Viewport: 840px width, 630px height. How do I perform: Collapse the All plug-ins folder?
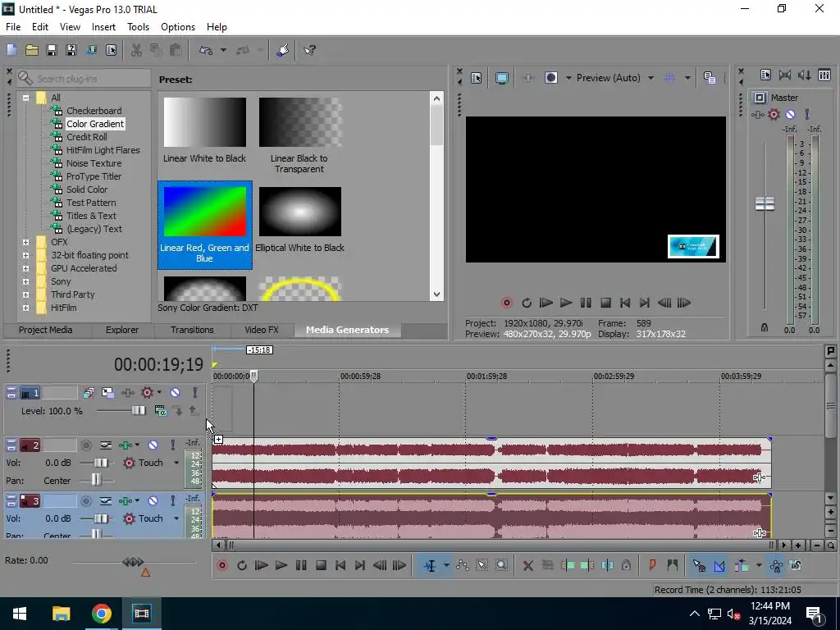[25, 98]
